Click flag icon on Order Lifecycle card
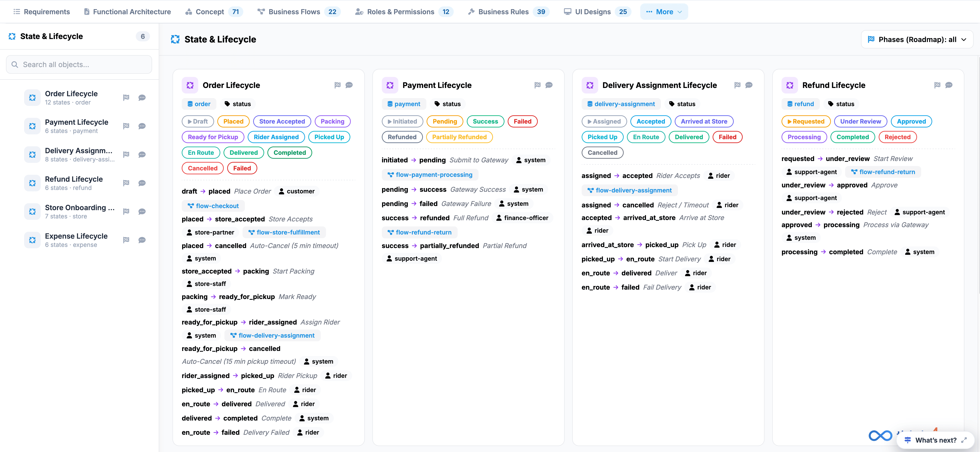Screen dimensions: 980x452 [x=337, y=85]
